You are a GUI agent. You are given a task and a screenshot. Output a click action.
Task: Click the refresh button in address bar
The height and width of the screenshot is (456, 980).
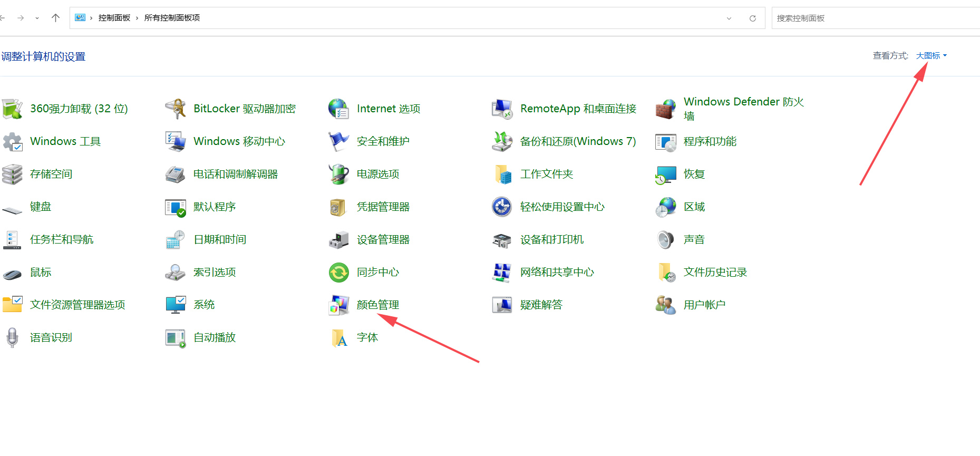(753, 18)
